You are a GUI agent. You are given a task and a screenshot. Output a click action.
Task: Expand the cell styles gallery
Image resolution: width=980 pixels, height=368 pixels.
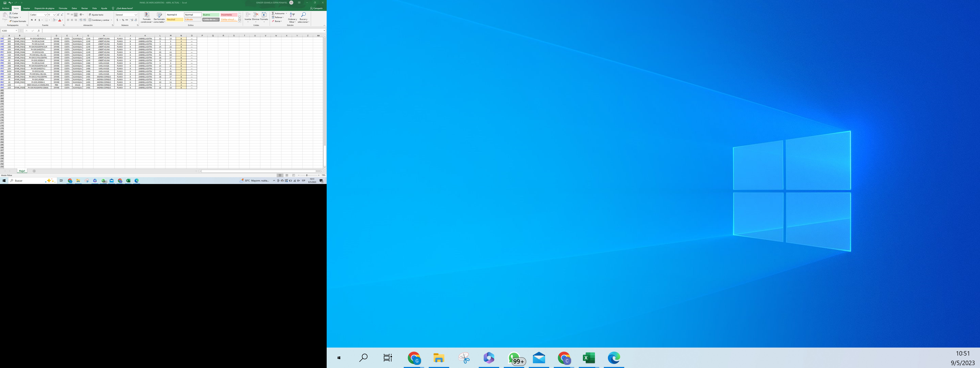click(240, 21)
